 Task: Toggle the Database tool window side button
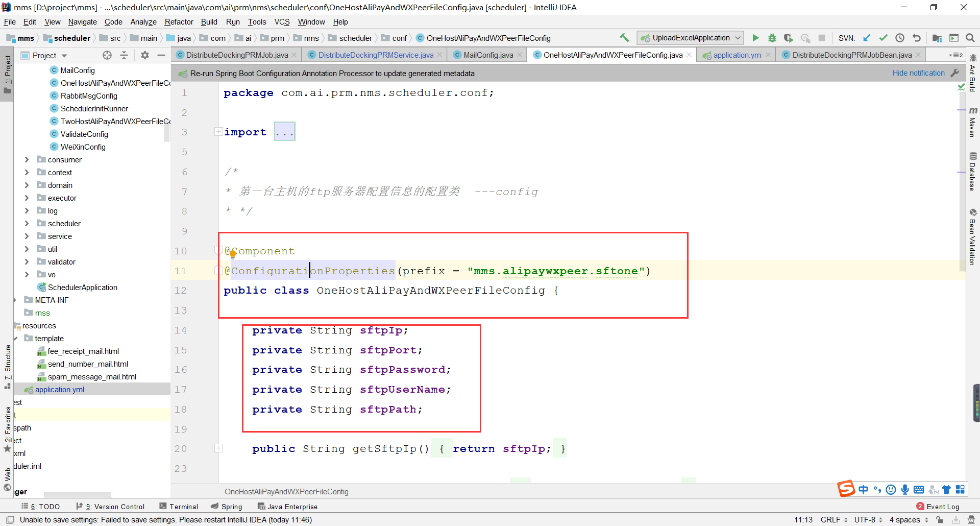973,171
